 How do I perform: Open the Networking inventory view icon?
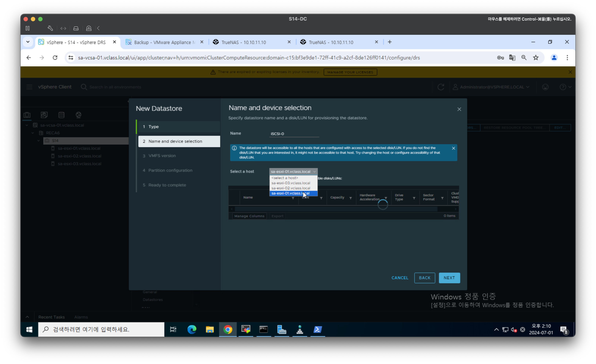coord(78,115)
